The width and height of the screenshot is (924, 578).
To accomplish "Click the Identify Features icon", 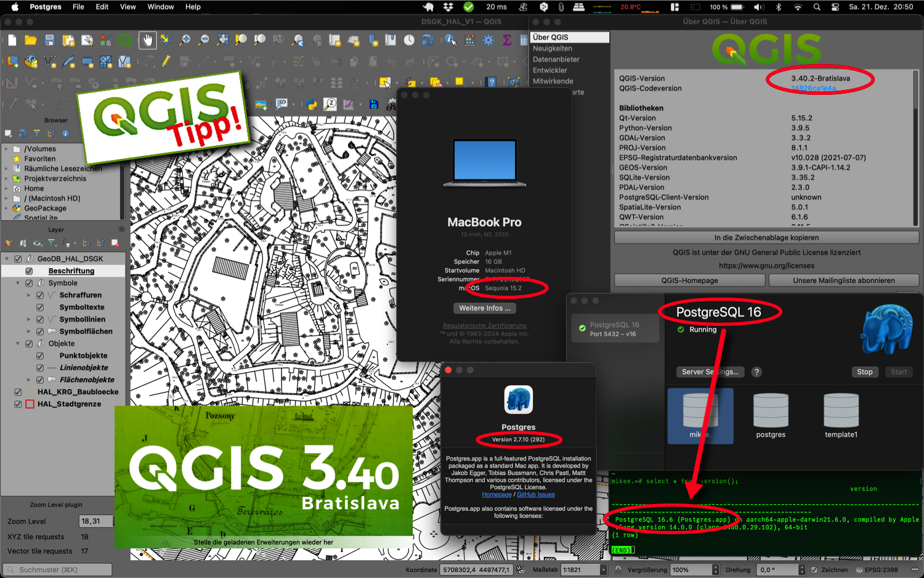I will [448, 39].
